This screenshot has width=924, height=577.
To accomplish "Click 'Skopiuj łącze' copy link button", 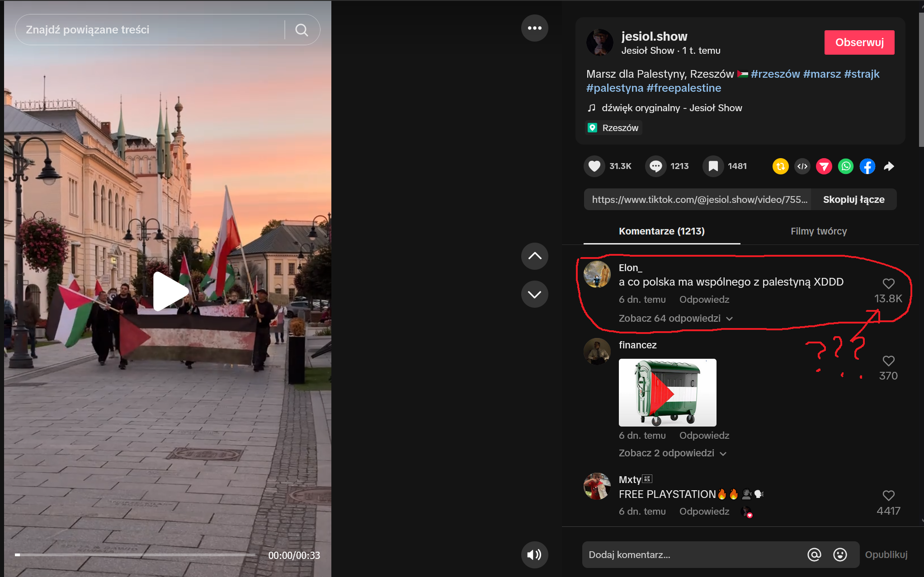I will point(853,200).
